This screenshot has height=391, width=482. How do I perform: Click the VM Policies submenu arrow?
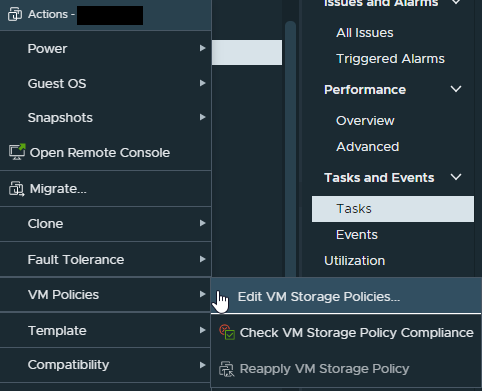pyautogui.click(x=202, y=294)
